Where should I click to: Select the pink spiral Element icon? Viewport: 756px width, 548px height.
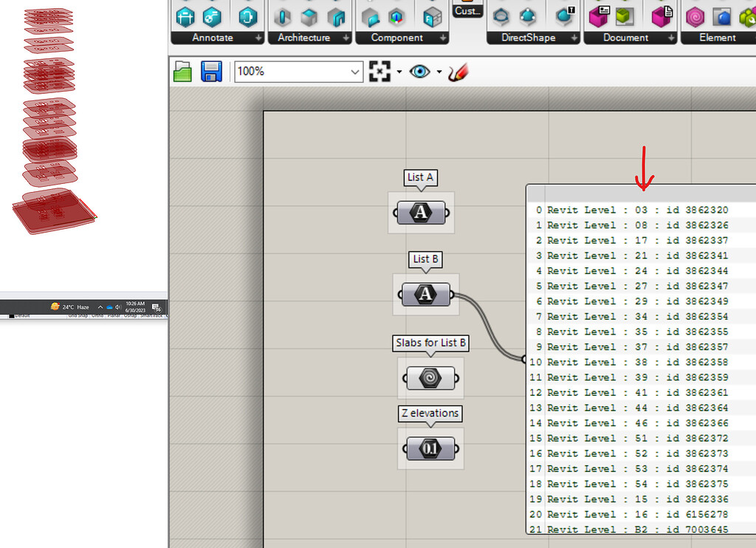tap(695, 16)
